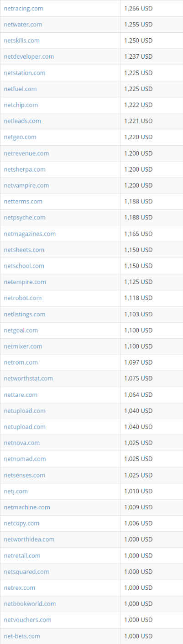183x644 pixels.
Task: Open netcopy.com domain link
Action: (21, 523)
